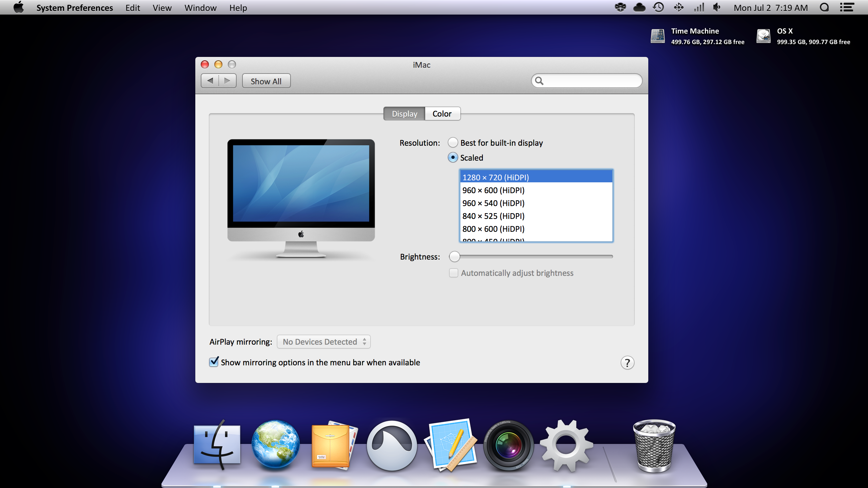Click the Show All button
The image size is (868, 488).
(266, 81)
